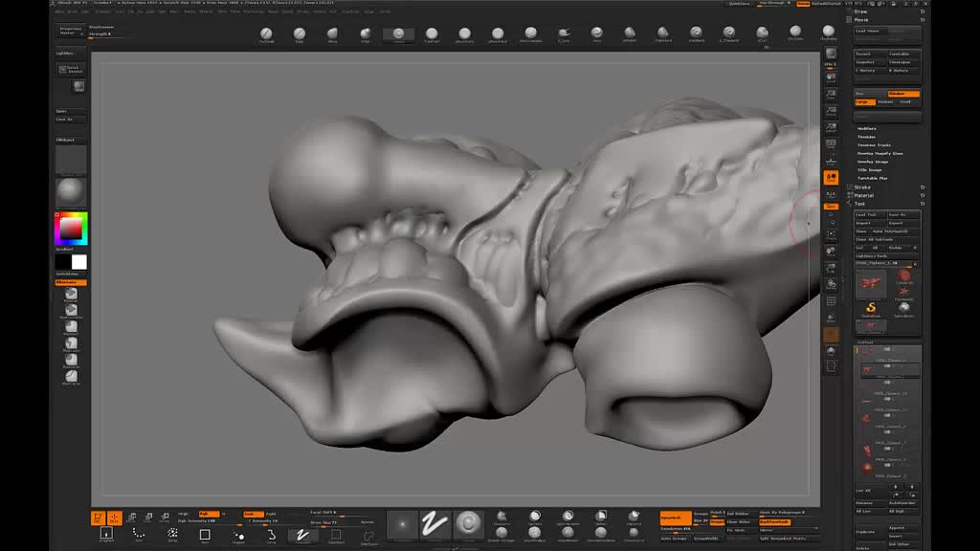This screenshot has width=980, height=551.
Task: Activate Edit mode button
Action: pyautogui.click(x=99, y=518)
